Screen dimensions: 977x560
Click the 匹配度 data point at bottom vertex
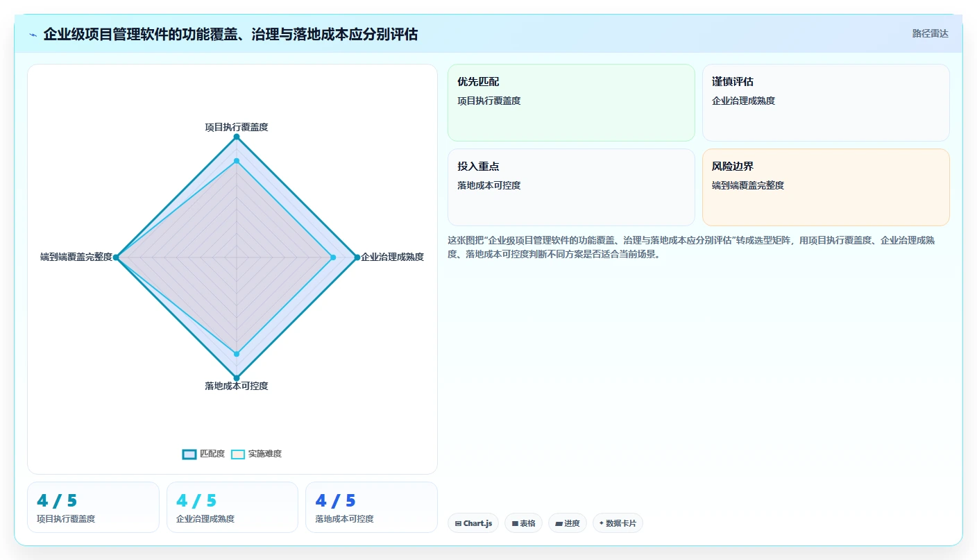237,378
